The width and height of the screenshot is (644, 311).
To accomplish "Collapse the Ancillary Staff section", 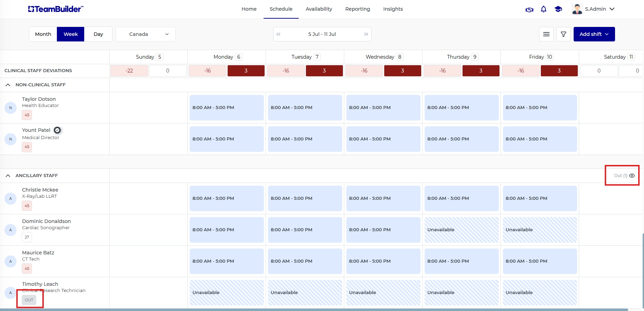I will tap(8, 176).
